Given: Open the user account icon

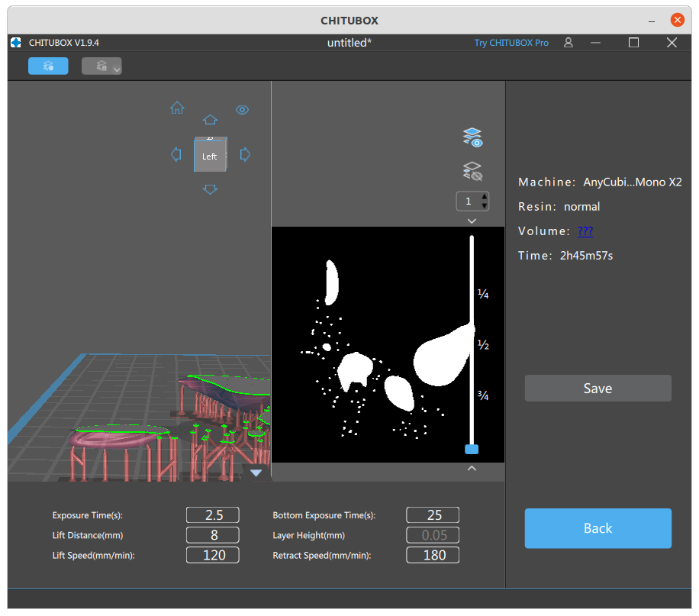Looking at the screenshot, I should click(568, 43).
